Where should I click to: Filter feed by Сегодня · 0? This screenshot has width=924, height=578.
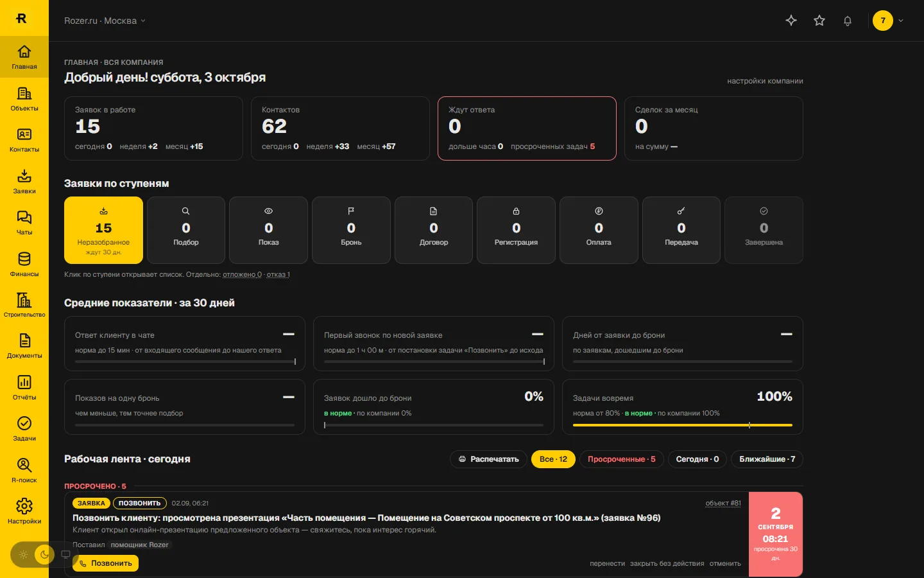coord(697,459)
